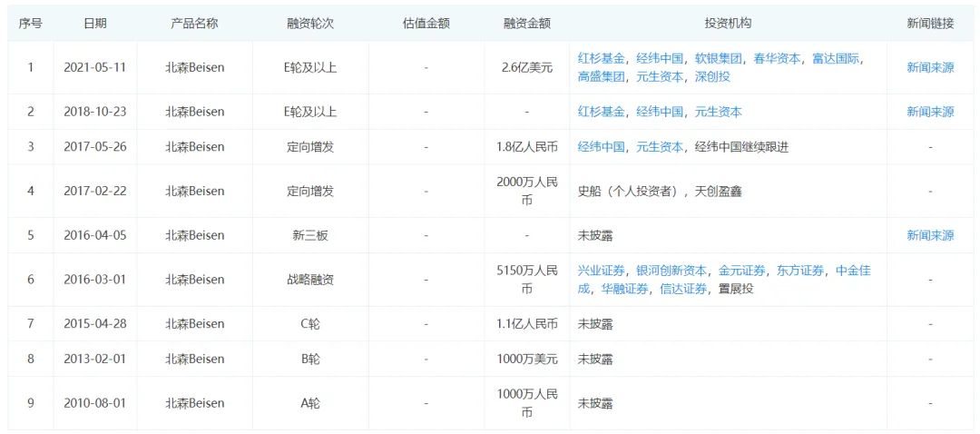Image resolution: width=980 pixels, height=434 pixels.
Task: Click the 新三板 round cell
Action: (310, 235)
